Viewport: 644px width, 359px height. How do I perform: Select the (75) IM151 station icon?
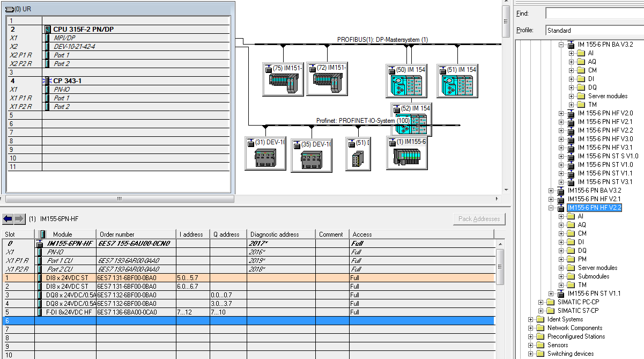(x=283, y=79)
